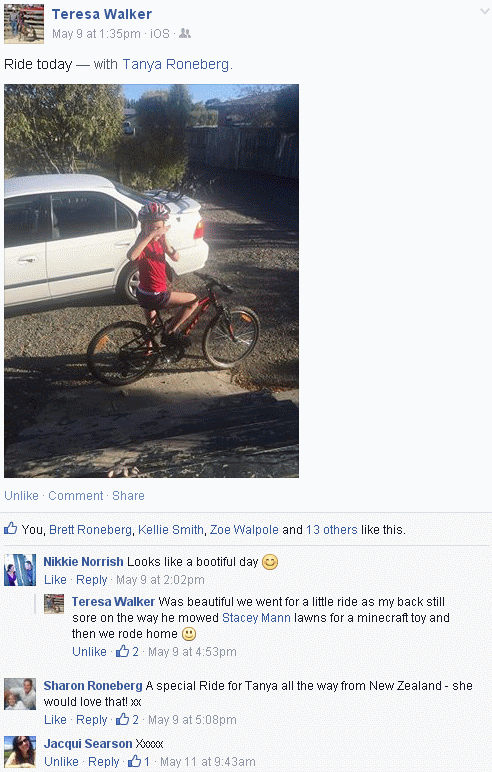Click the thumbs-up count on Teresa's reply
The width and height of the screenshot is (492, 772).
coord(128,651)
